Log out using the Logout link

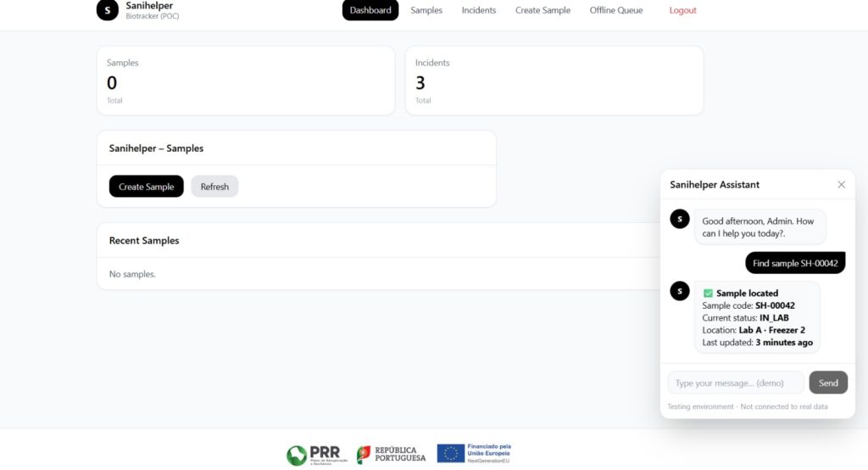(x=682, y=10)
